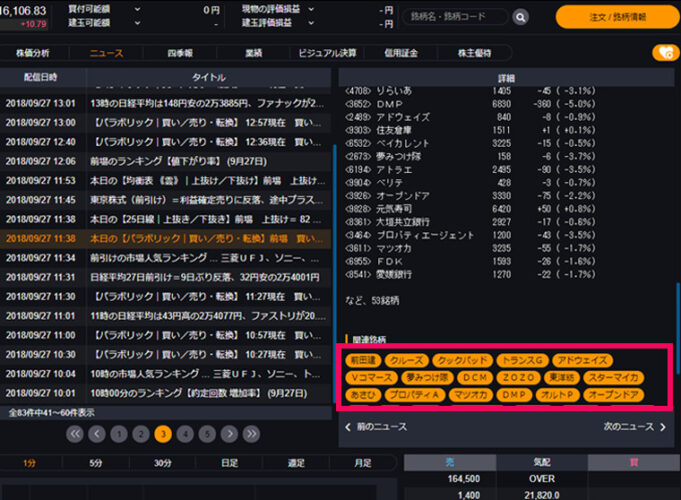Select the 5分 chart interval tab

click(x=96, y=463)
